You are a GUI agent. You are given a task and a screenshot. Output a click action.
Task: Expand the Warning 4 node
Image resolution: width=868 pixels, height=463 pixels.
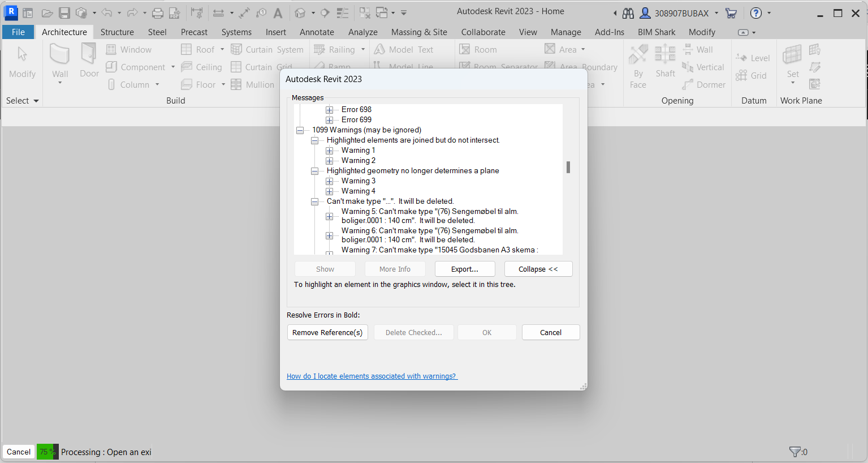pos(329,191)
